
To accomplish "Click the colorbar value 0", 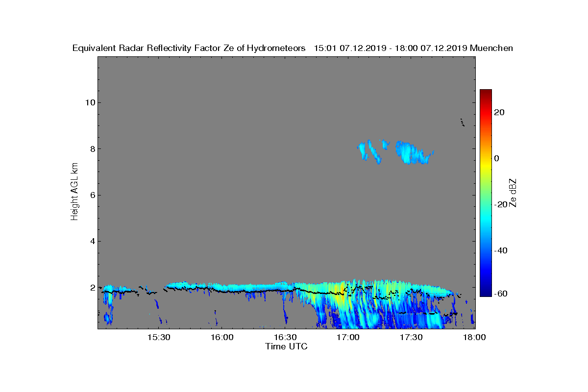I will click(497, 158).
